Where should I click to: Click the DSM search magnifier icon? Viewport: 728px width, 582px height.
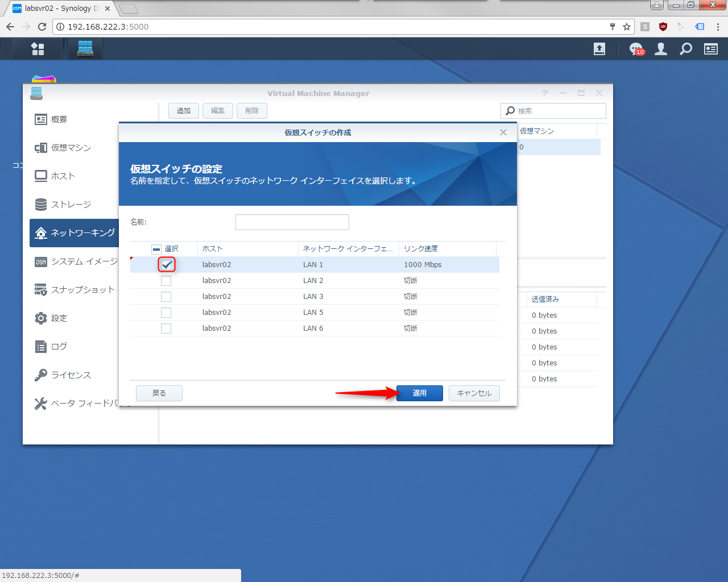[686, 49]
